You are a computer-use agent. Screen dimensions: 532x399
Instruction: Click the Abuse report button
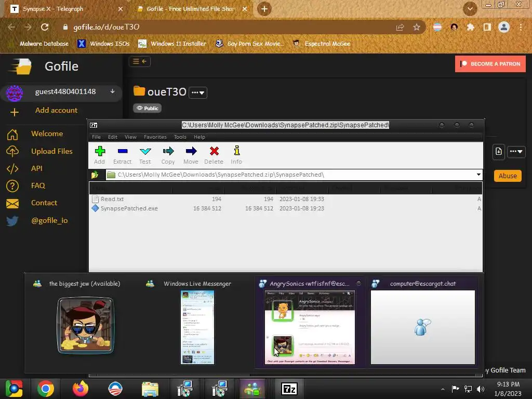[508, 176]
